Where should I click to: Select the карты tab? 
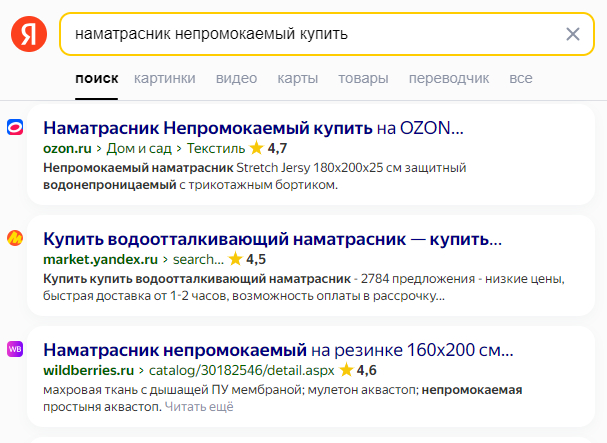(298, 78)
